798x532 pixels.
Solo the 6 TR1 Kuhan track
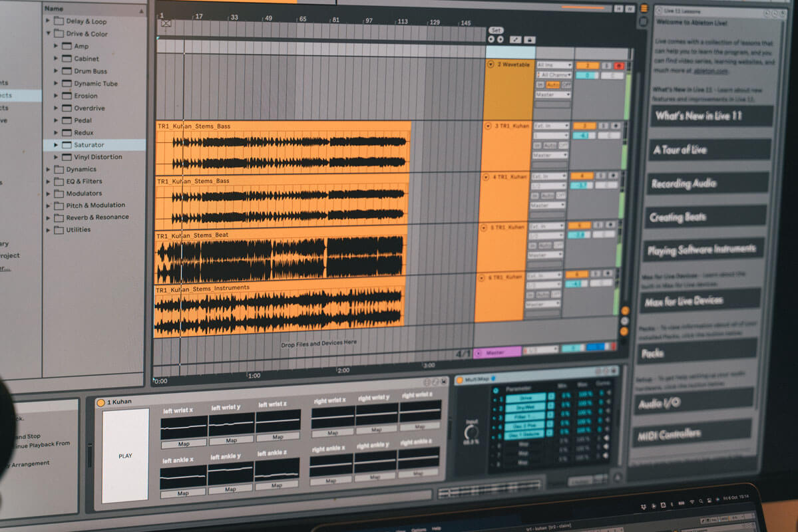[595, 273]
